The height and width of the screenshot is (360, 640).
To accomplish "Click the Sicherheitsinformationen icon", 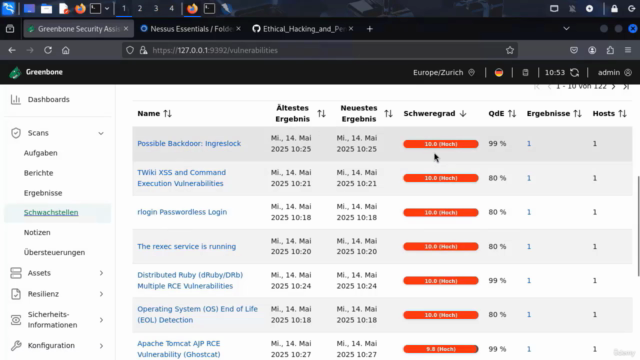I will (16, 320).
